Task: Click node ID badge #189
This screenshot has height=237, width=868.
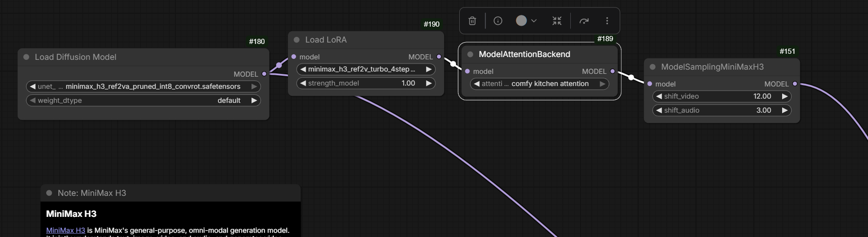Action: pos(605,39)
